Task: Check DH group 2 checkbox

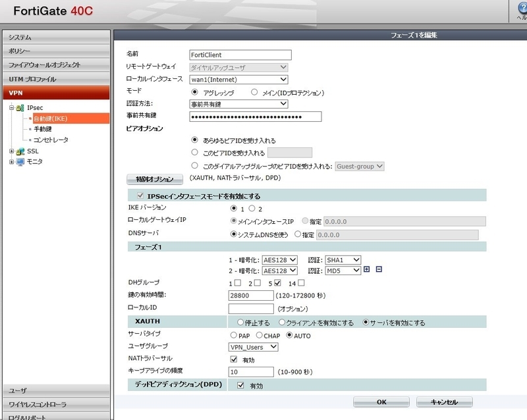Action: coord(258,282)
